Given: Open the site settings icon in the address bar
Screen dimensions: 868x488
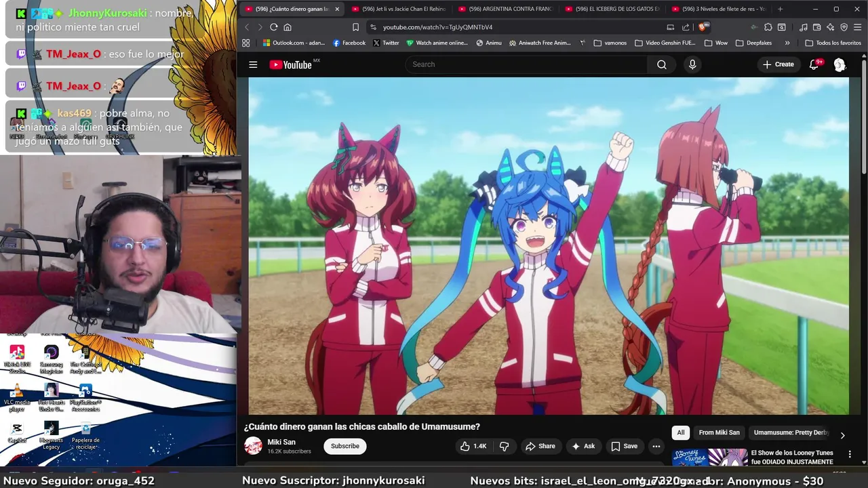Looking at the screenshot, I should coord(372,27).
